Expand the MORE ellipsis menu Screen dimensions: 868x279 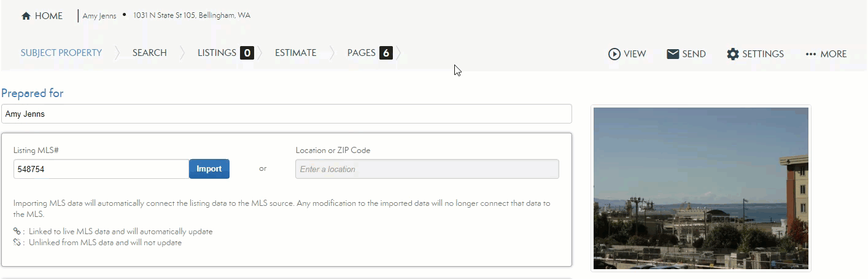[x=811, y=54]
